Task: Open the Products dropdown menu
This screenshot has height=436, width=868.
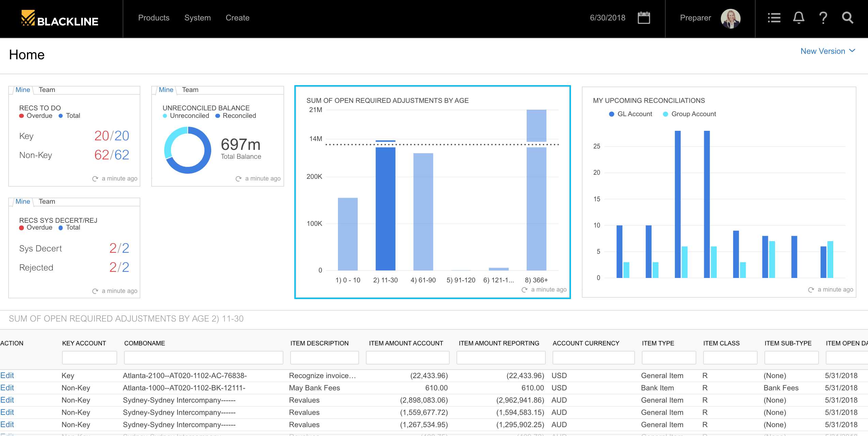Action: click(153, 18)
